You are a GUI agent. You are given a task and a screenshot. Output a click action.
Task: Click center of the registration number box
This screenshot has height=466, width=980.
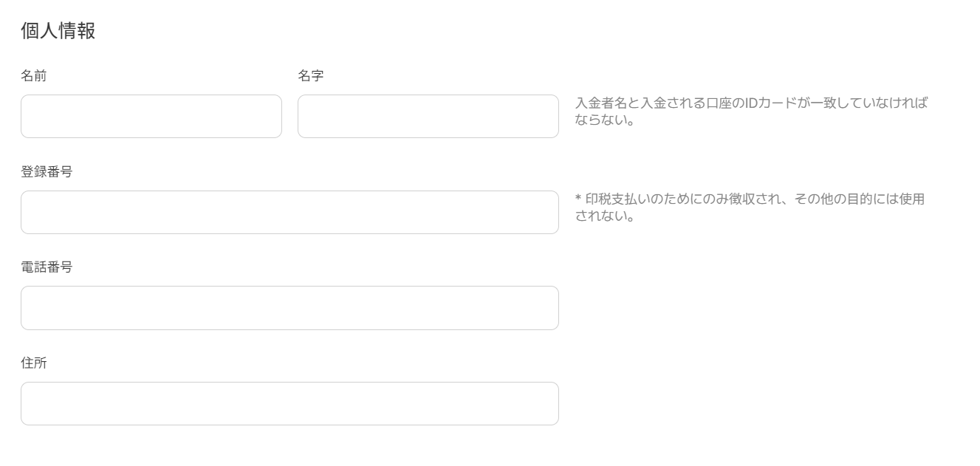pos(289,212)
